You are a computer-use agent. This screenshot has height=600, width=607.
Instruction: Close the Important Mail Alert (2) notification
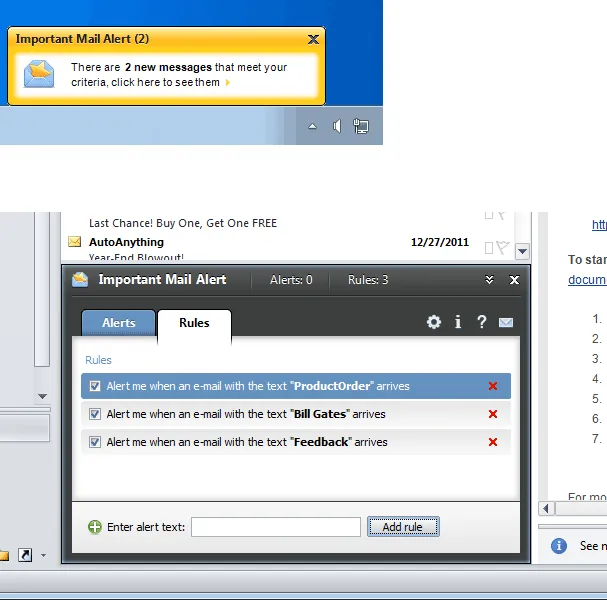[x=313, y=39]
